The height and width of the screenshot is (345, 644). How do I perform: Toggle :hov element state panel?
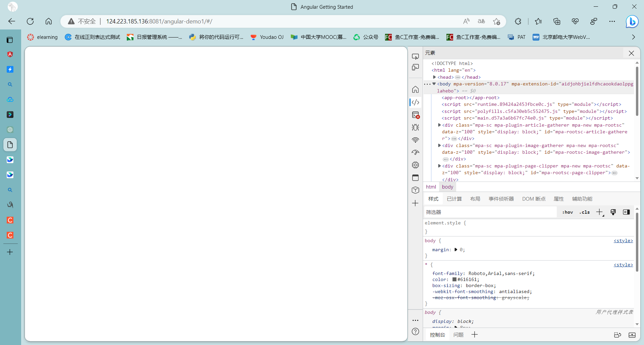[568, 212]
